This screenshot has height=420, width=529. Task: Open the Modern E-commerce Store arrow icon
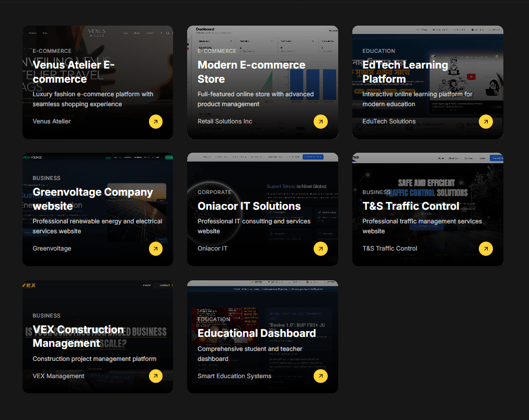(320, 122)
